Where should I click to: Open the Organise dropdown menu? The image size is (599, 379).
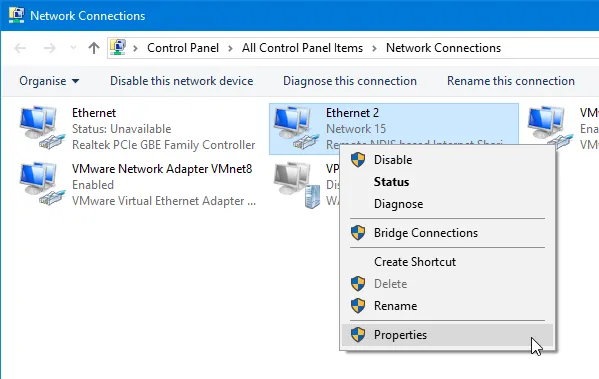(x=49, y=81)
